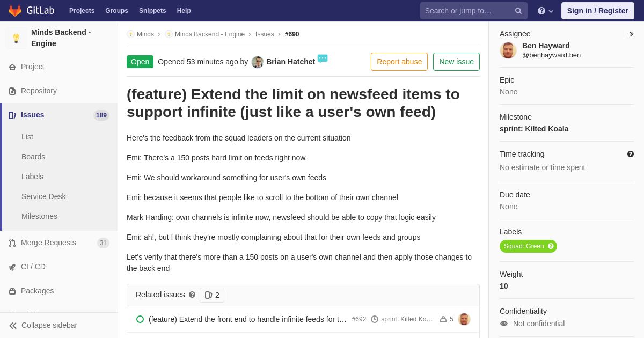Image resolution: width=644 pixels, height=338 pixels.
Task: Click the search magnifier icon
Action: click(518, 11)
